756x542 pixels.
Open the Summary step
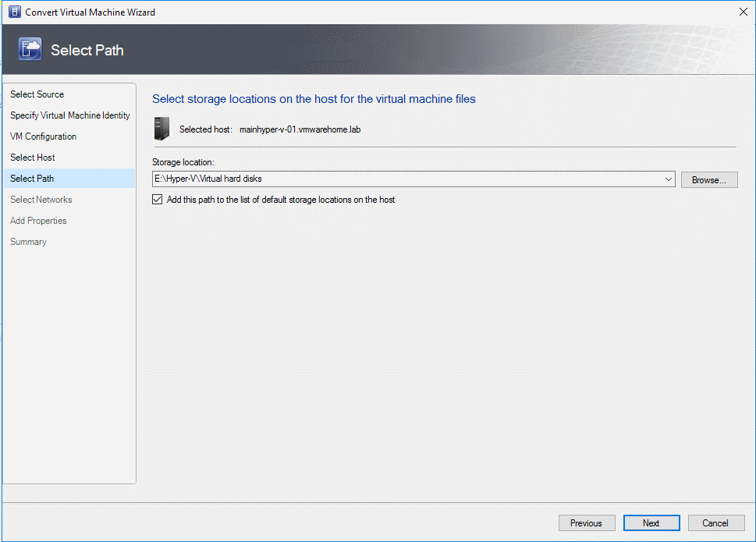point(28,242)
